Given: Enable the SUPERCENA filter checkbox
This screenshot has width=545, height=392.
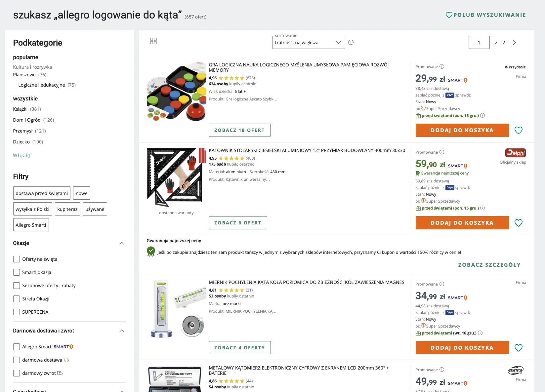Looking at the screenshot, I should tap(17, 312).
